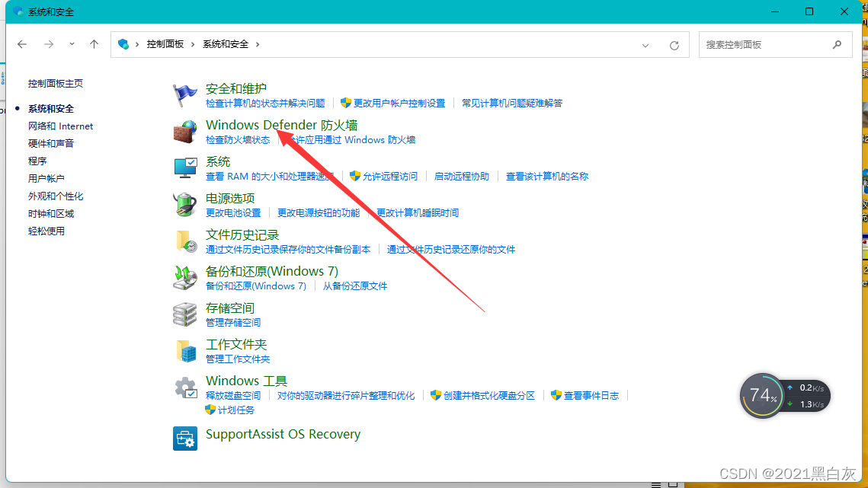Expand chevron after 系统和安全 in breadcrumb

[x=258, y=44]
